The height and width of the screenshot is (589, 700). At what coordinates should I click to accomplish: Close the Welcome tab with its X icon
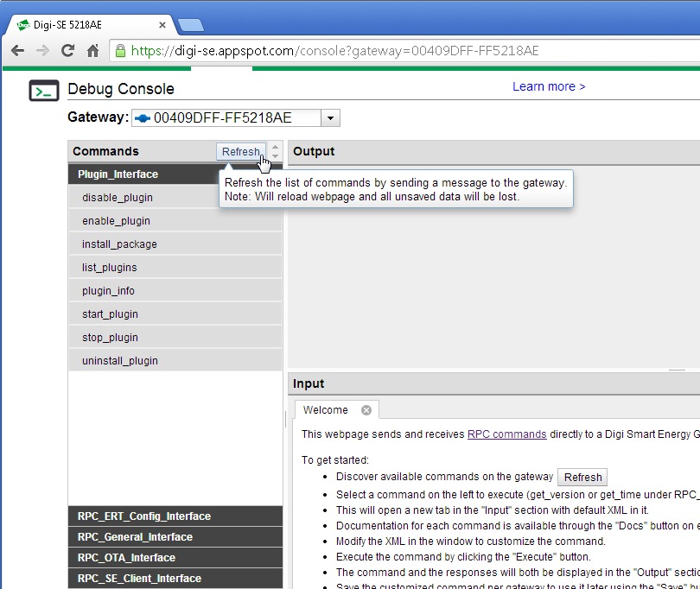[x=366, y=410]
